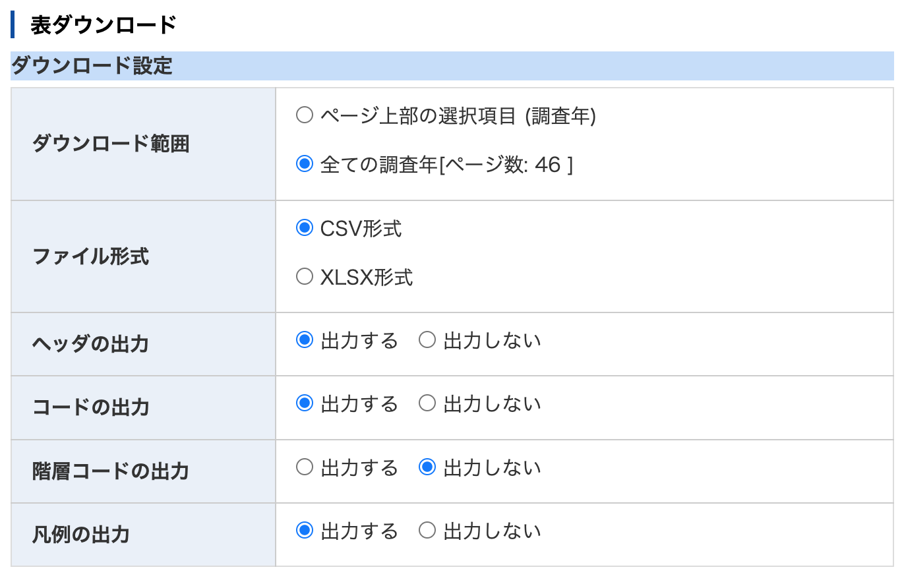This screenshot has width=902, height=588.
Task: Choose XLSX形式 file format
Action: 305,276
